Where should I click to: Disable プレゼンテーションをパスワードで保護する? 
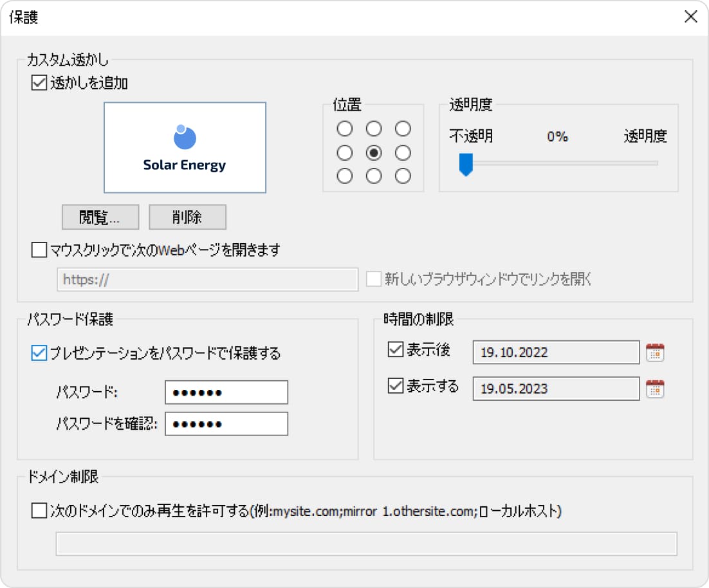pyautogui.click(x=37, y=354)
